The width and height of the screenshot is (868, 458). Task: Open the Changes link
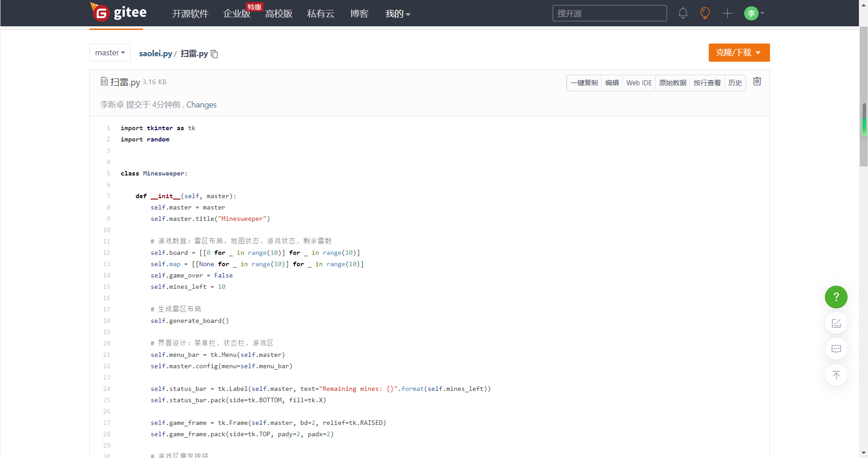click(x=201, y=105)
